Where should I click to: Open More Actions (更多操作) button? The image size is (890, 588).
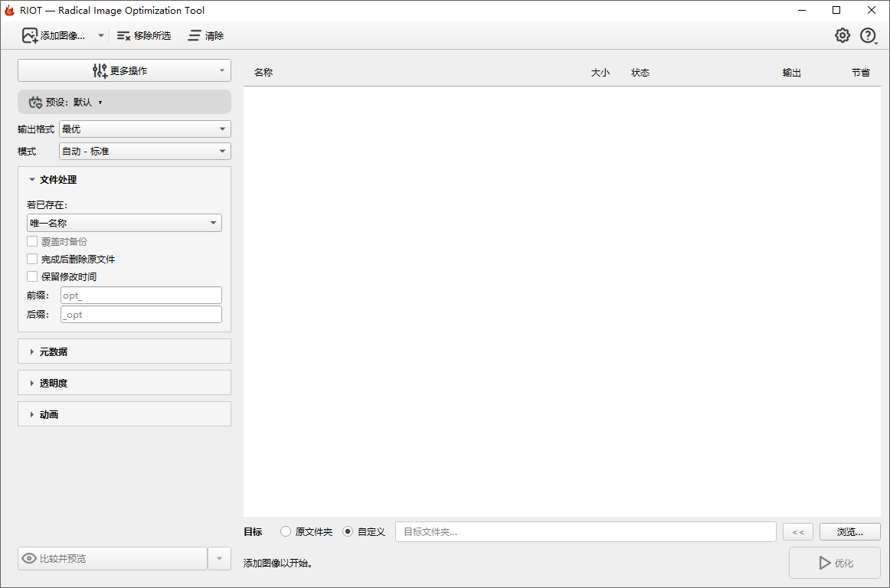click(x=124, y=70)
